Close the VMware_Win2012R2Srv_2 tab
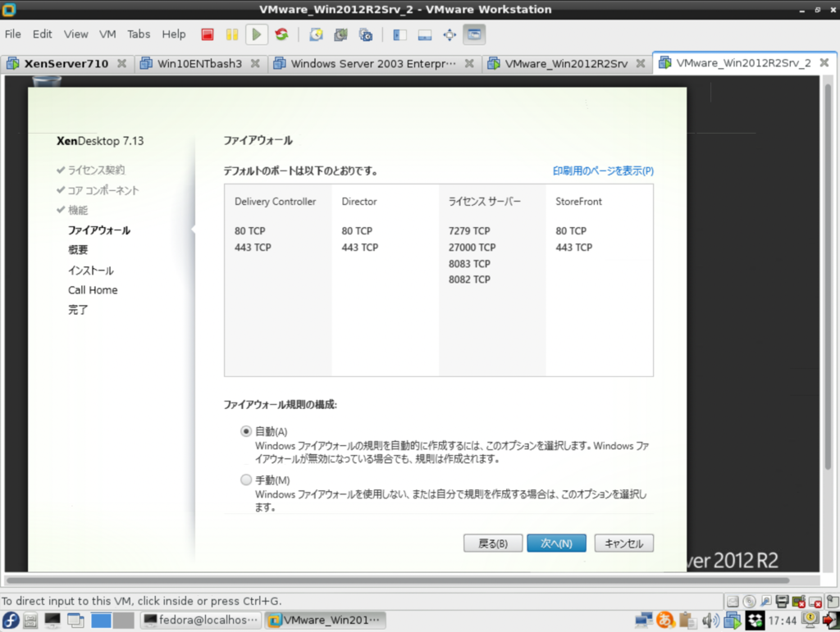The image size is (840, 632). [824, 62]
